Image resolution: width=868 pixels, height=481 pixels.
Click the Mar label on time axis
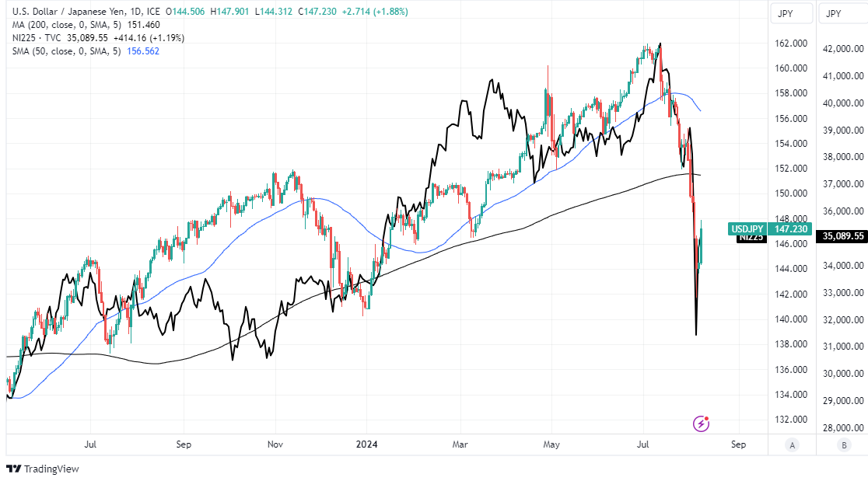point(459,444)
